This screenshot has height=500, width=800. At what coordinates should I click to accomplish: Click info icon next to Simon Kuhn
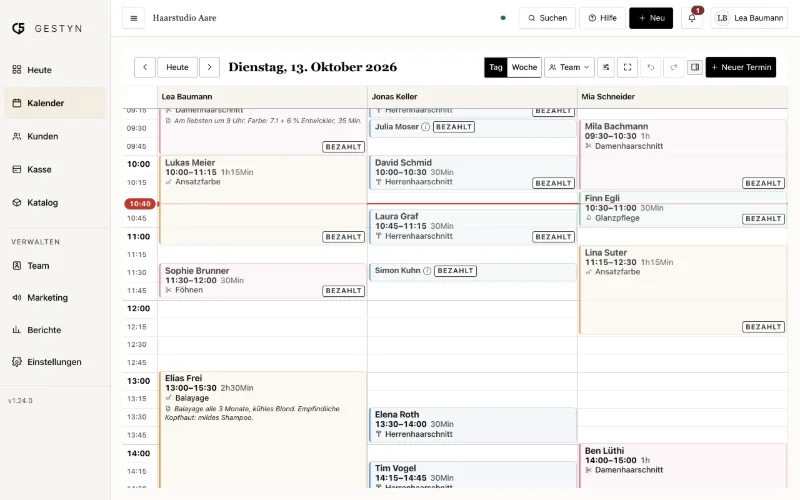pyautogui.click(x=427, y=270)
